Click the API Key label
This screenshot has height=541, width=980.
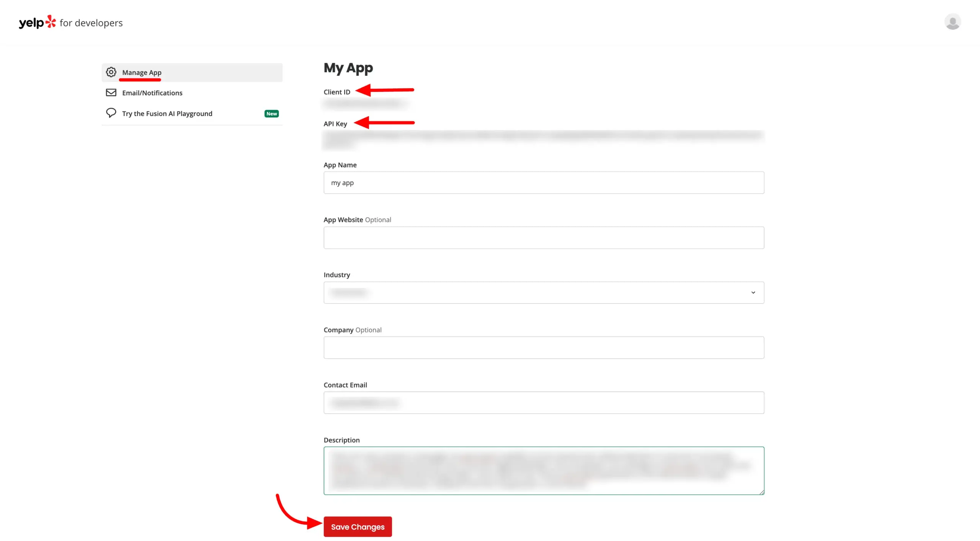tap(335, 124)
